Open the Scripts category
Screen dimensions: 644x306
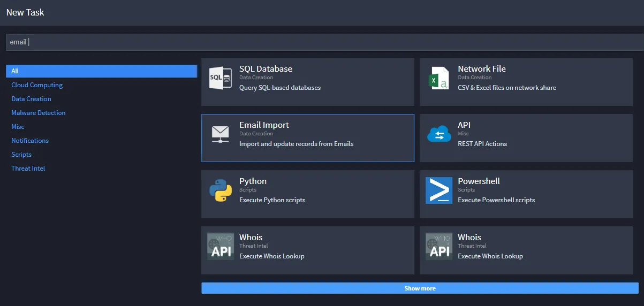coord(21,155)
